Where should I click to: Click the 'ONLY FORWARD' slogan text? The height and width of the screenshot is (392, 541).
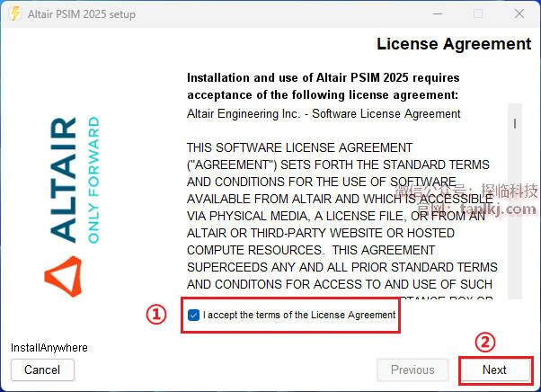point(93,180)
